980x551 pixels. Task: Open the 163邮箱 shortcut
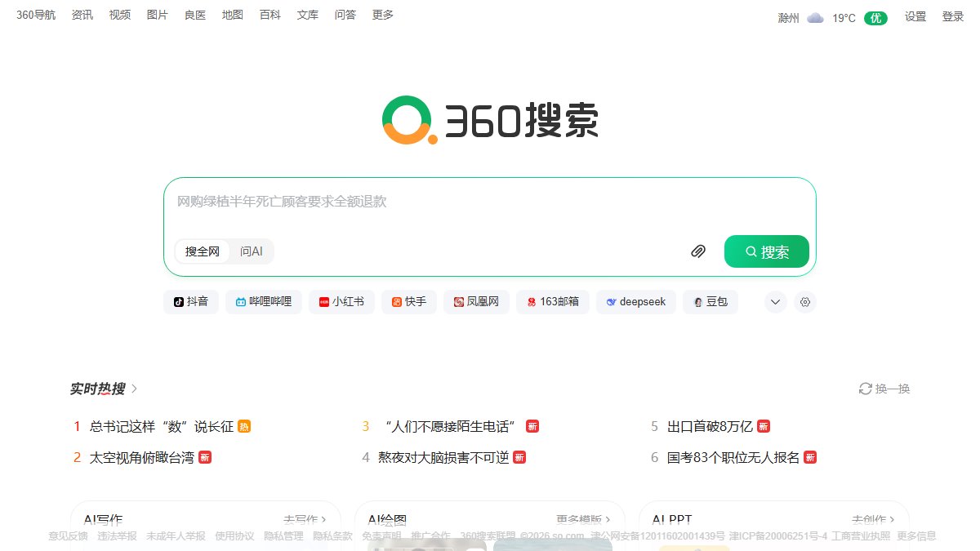click(x=553, y=302)
